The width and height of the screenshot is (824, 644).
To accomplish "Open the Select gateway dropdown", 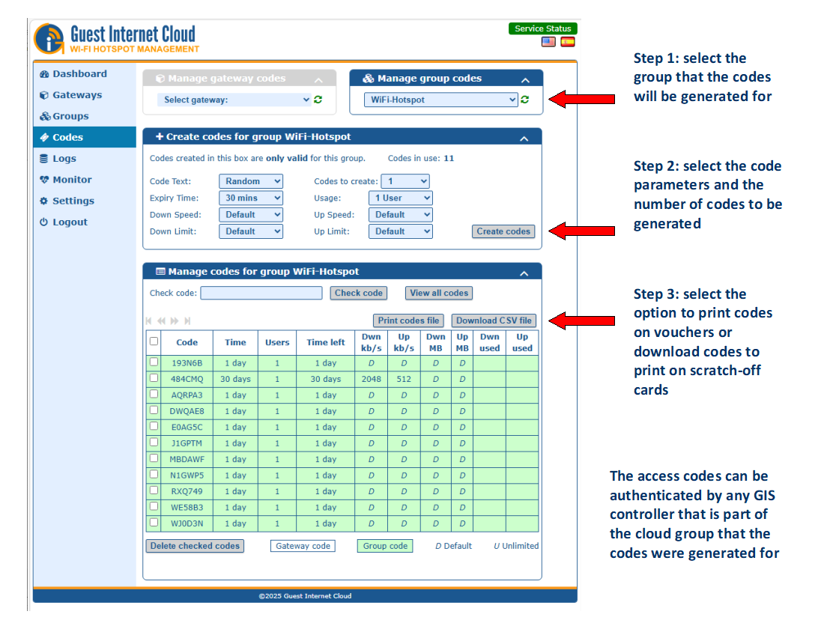I will click(x=234, y=100).
